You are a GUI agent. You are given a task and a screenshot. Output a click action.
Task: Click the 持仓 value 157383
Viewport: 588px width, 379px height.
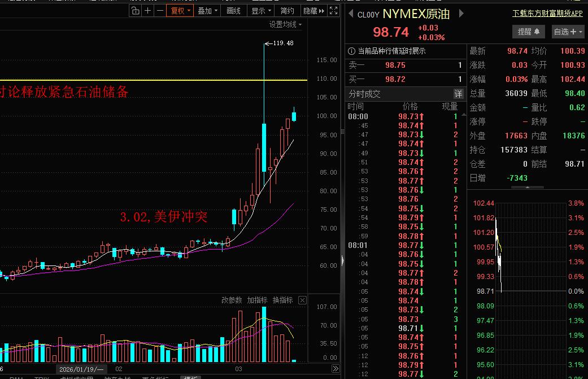(x=514, y=150)
